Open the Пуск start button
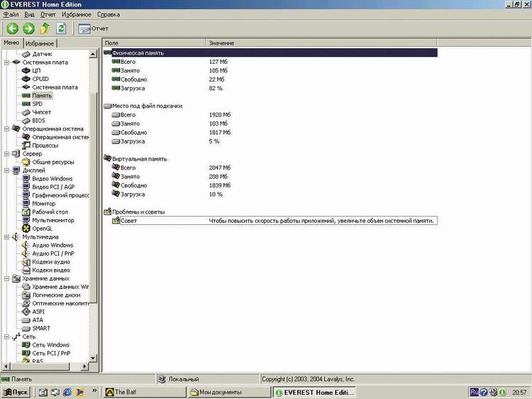Viewport: 532px width, 399px height. point(16,392)
